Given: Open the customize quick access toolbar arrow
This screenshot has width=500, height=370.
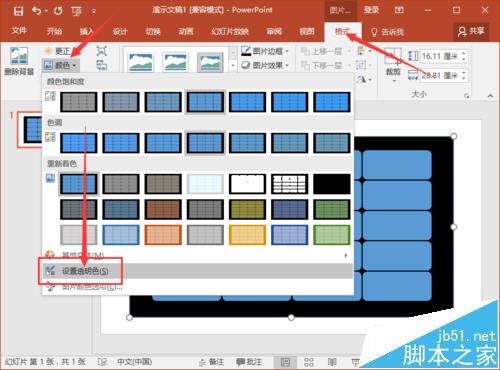Looking at the screenshot, I should [94, 11].
